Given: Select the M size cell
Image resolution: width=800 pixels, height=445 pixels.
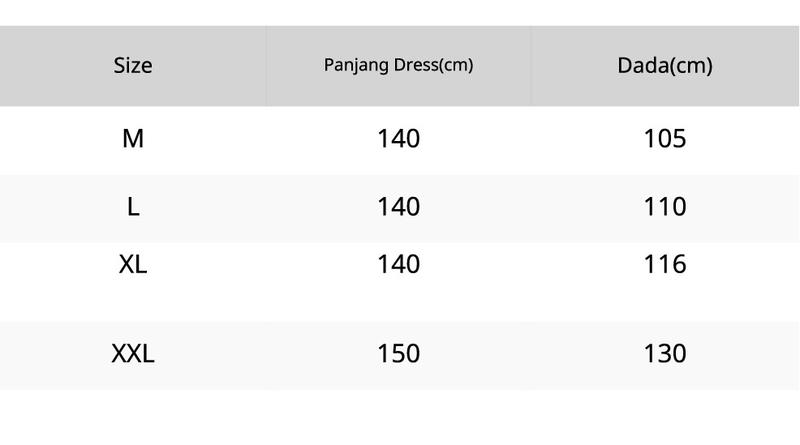Looking at the screenshot, I should pos(133,139).
